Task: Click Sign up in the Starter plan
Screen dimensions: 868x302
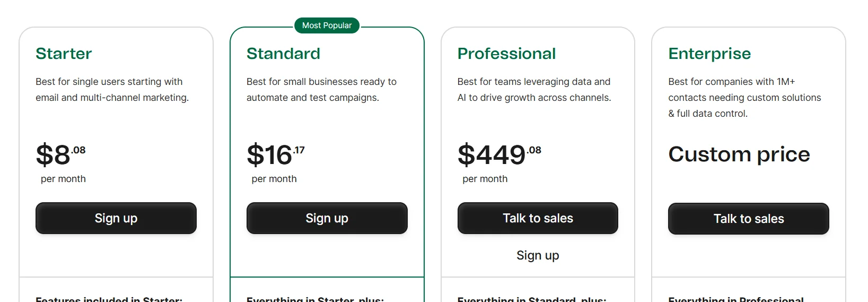Action: coord(116,218)
